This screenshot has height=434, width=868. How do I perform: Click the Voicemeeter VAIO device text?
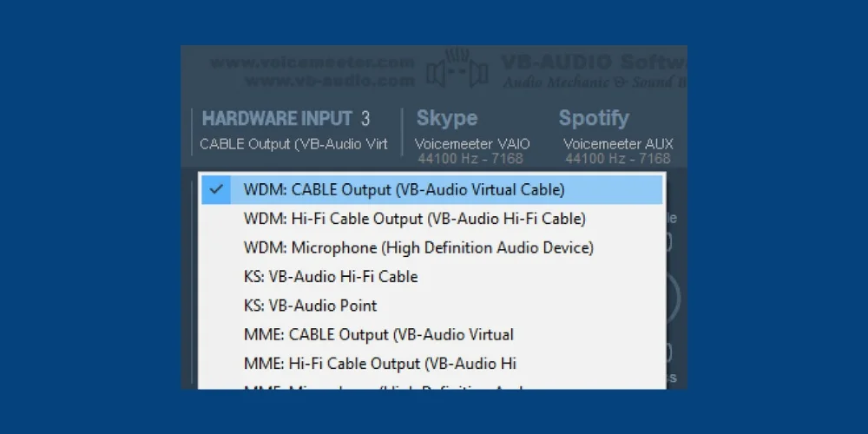[x=472, y=144]
